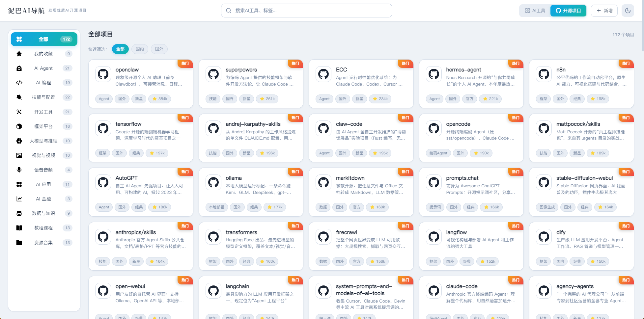Click the 384k star count on openclaw
This screenshot has width=644, height=319.
160,99
